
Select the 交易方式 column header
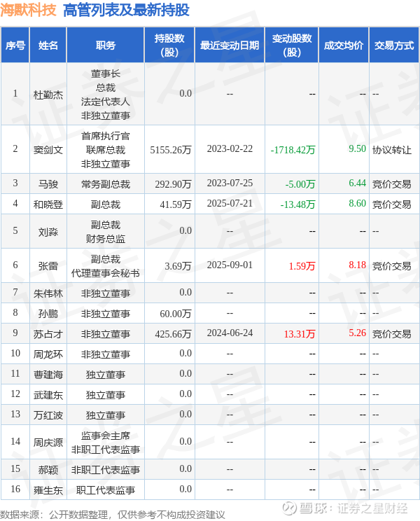394,46
